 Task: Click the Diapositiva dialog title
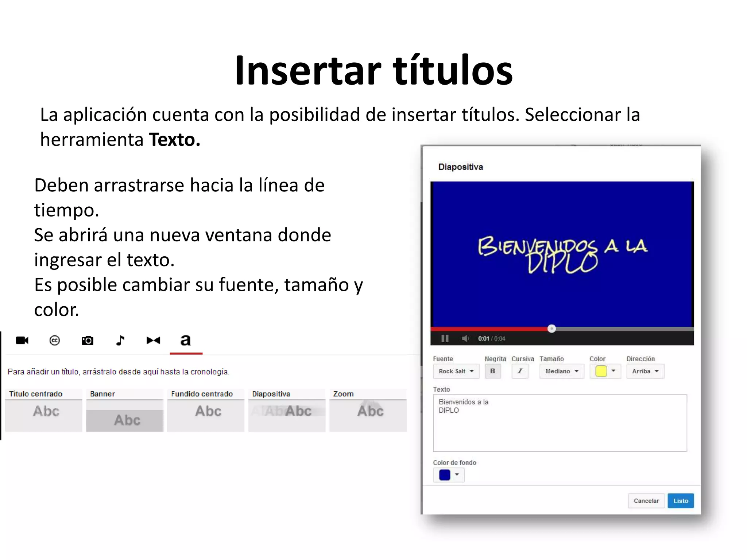tap(461, 167)
